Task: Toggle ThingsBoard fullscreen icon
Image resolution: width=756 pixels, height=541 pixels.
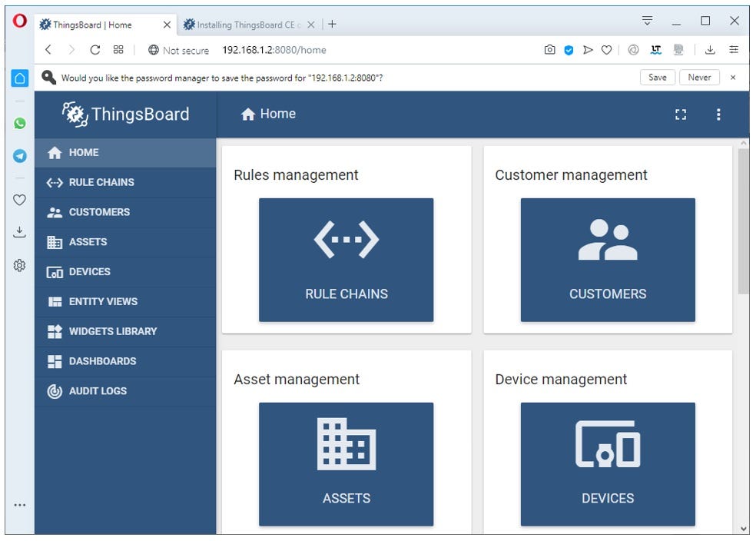Action: tap(680, 115)
